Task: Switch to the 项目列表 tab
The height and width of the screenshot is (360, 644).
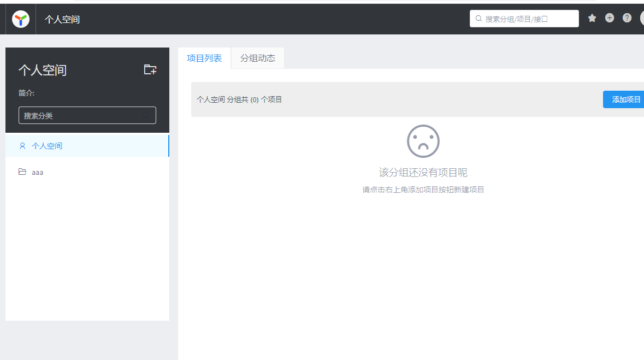Action: tap(204, 58)
